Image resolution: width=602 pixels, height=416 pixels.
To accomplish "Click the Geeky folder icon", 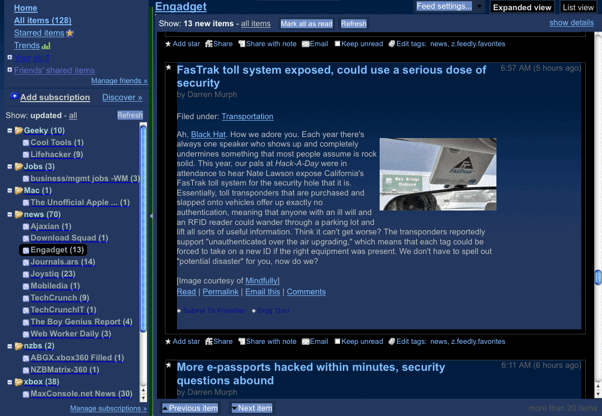I will [x=19, y=130].
